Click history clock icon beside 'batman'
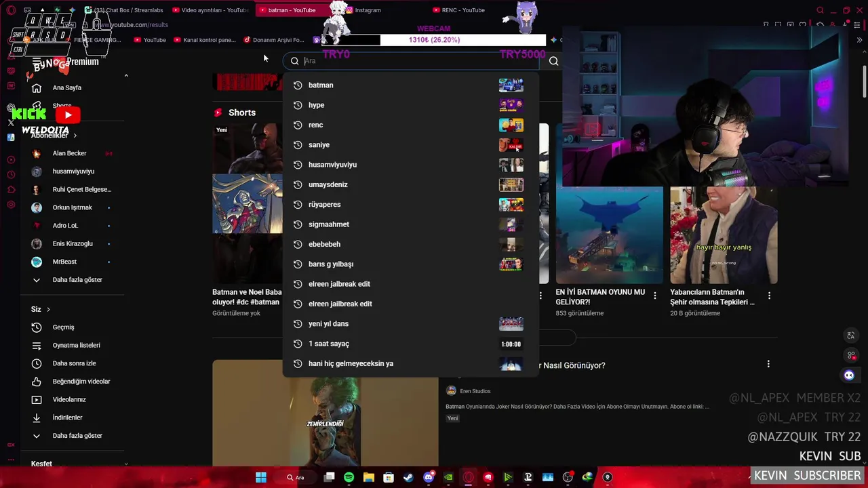 [x=297, y=85]
